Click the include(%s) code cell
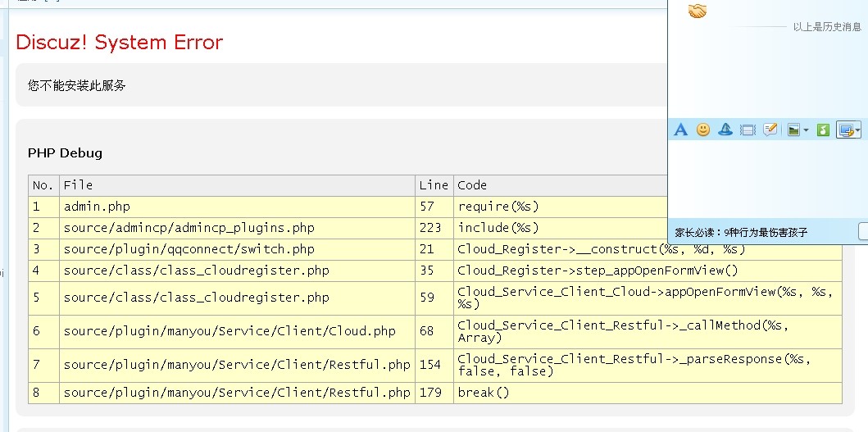Viewport: 868px width, 432px height. click(x=560, y=228)
